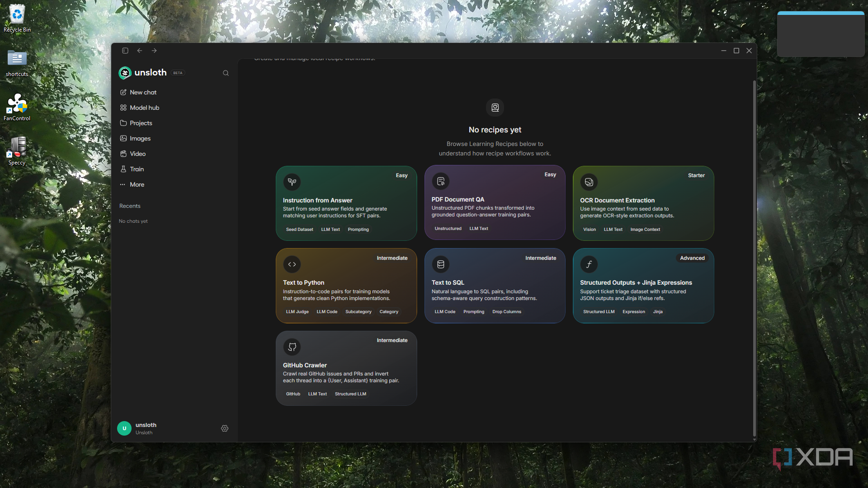The image size is (868, 488).
Task: Click the Seed Dataset tag
Action: pyautogui.click(x=299, y=230)
